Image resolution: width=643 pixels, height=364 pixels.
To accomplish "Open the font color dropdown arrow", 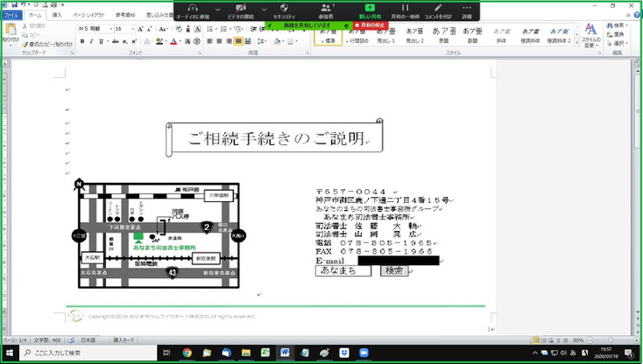I will tap(180, 41).
